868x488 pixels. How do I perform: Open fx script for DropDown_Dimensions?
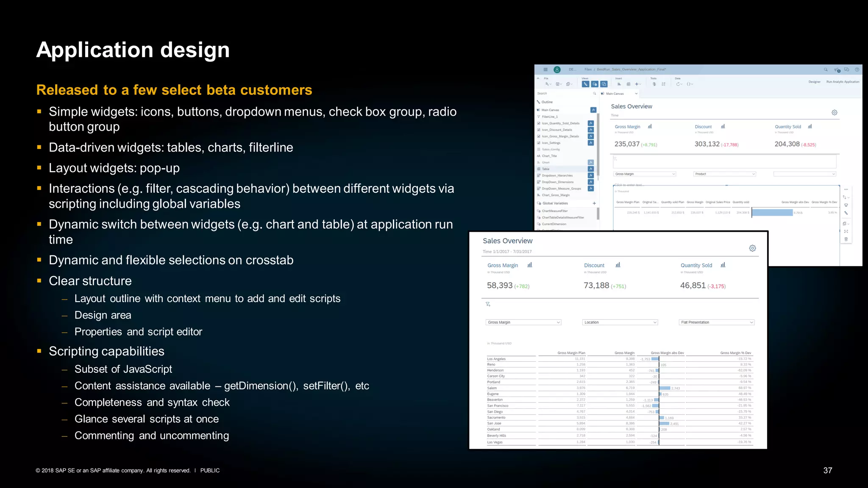[591, 182]
